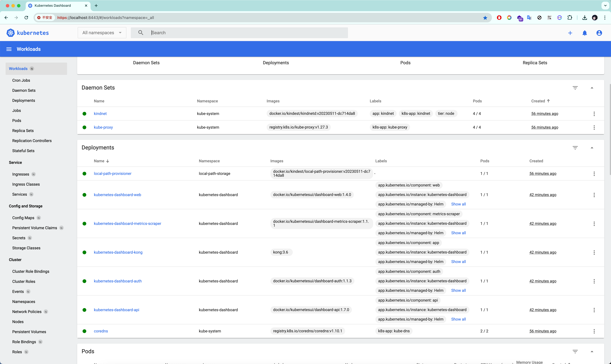
Task: Click the Deployments filter icon
Action: click(x=575, y=148)
